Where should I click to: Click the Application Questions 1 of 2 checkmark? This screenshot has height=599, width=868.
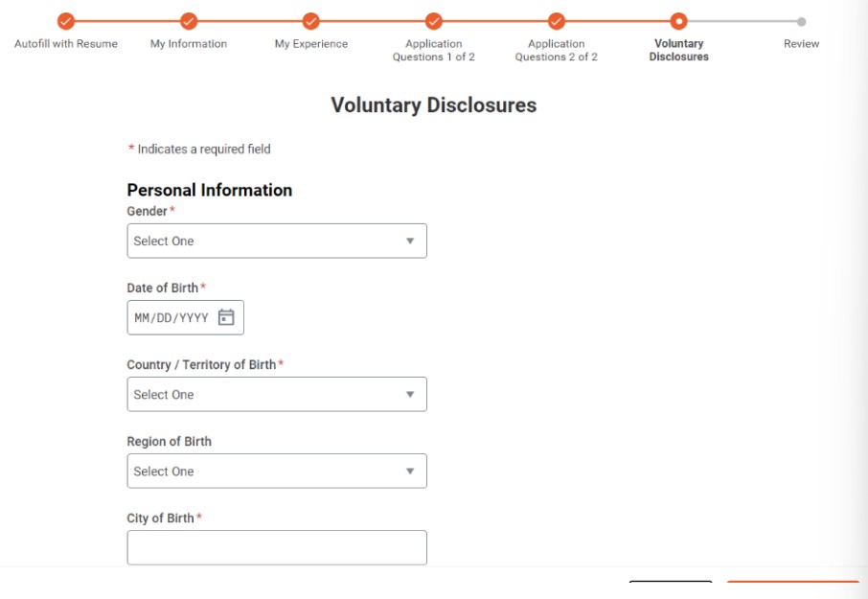tap(434, 21)
